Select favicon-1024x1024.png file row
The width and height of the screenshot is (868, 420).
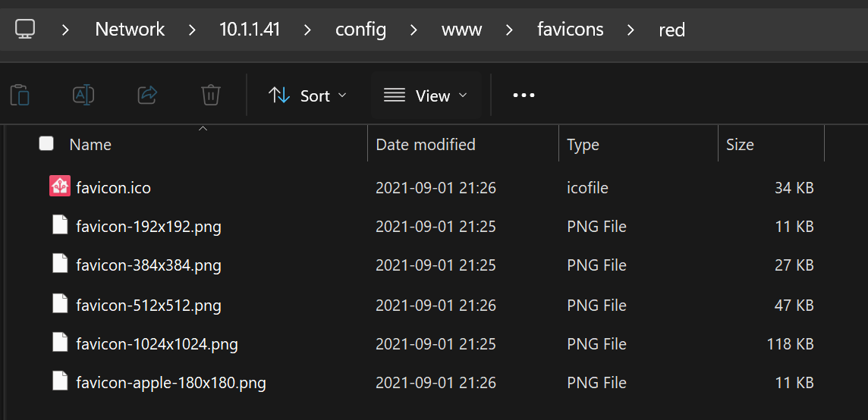coord(432,344)
